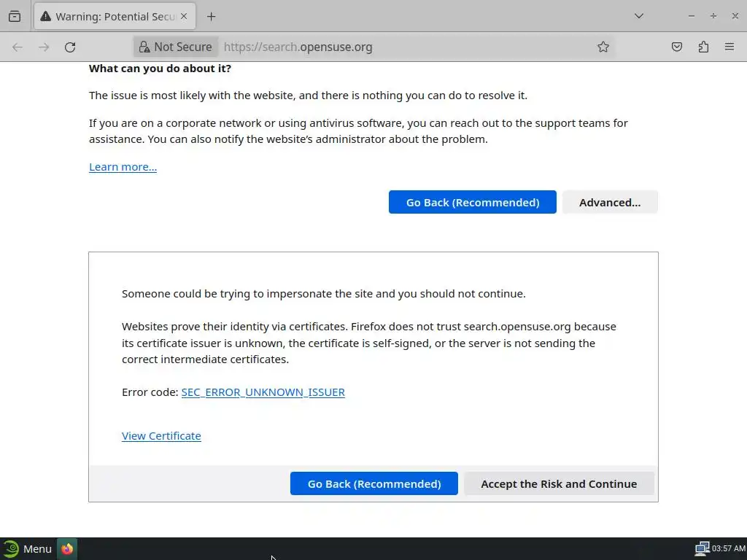Open the Extensions puzzle icon

click(x=703, y=47)
